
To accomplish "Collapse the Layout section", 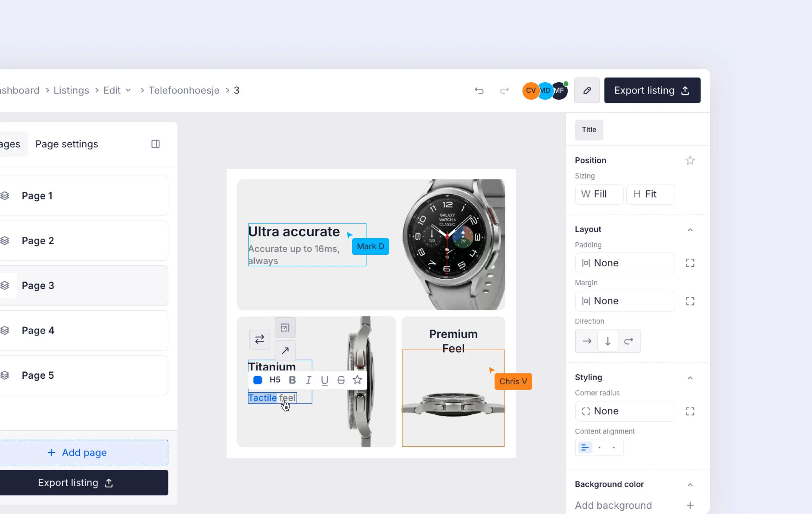I will 690,230.
